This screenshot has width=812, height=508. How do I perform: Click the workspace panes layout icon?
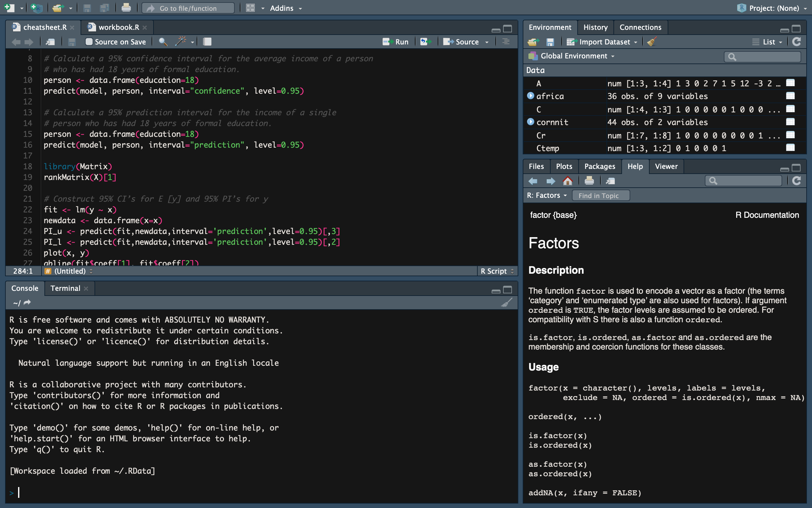(250, 8)
